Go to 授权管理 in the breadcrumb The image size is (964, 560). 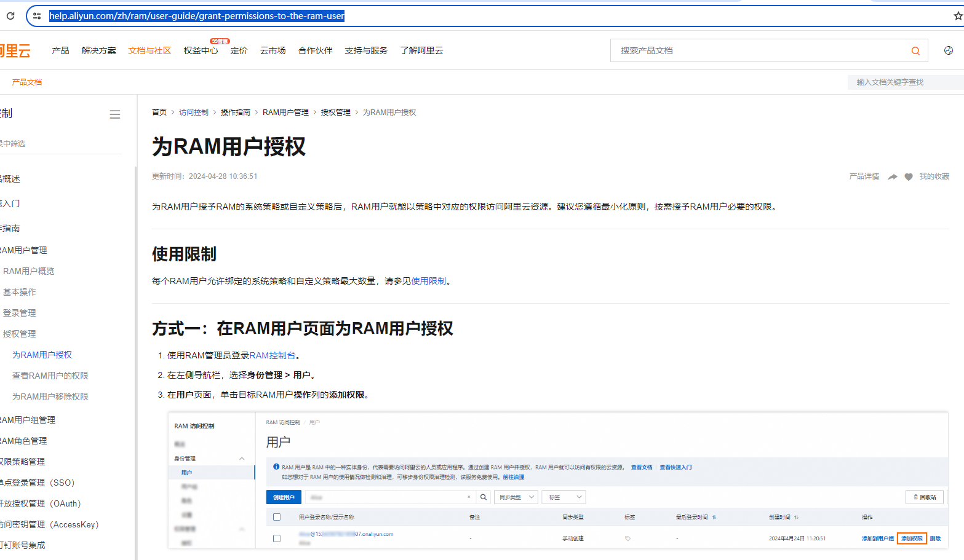point(335,112)
